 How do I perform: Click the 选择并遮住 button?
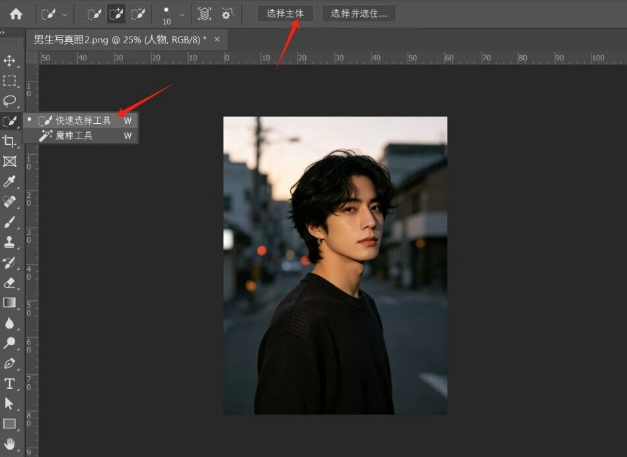pos(359,14)
